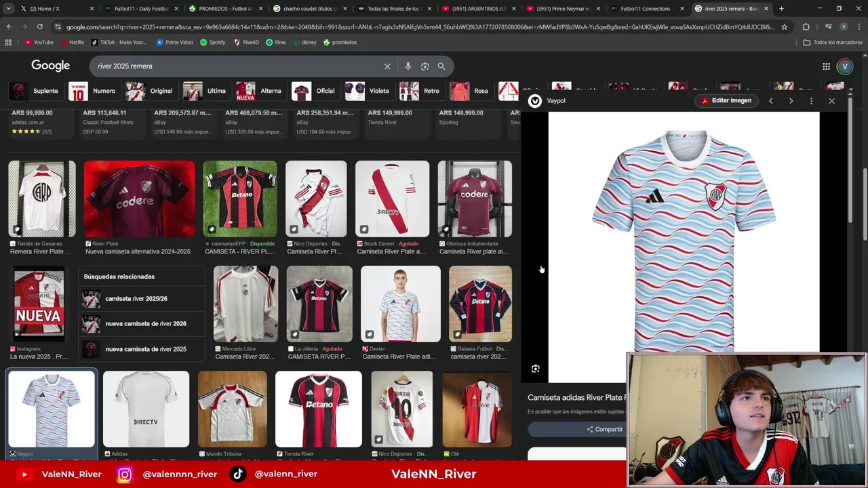Start voice search with the microphone icon
868x488 pixels.
pyautogui.click(x=408, y=66)
